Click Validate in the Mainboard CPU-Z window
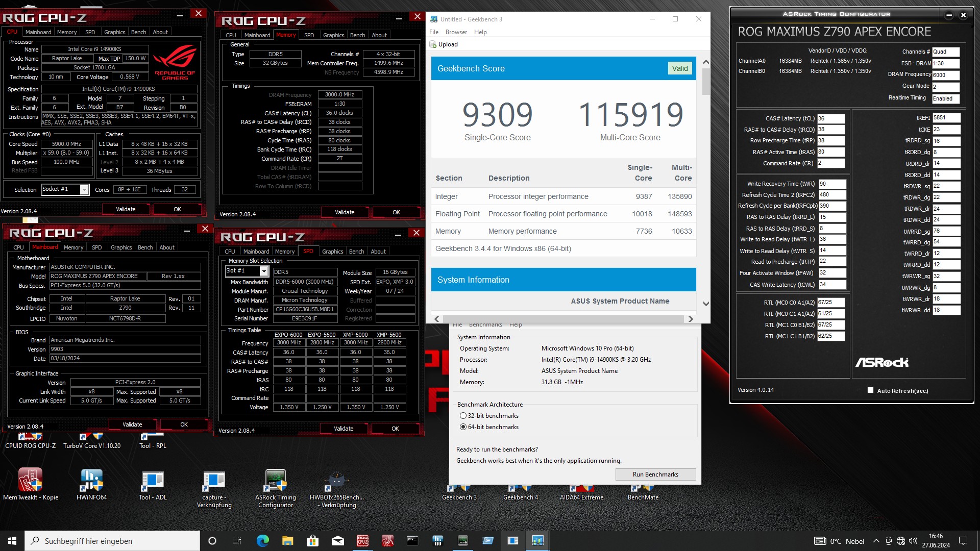This screenshot has height=551, width=980. pos(132,424)
